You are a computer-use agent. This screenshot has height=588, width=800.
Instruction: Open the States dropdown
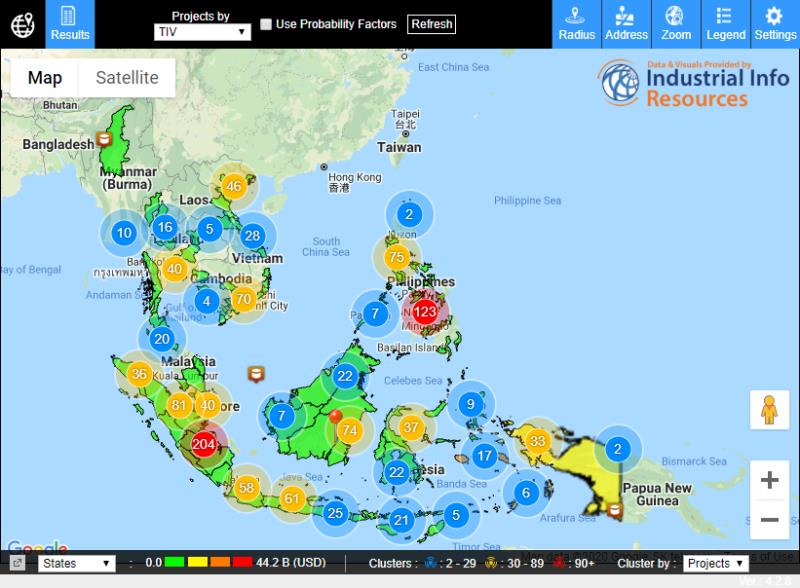coord(76,563)
